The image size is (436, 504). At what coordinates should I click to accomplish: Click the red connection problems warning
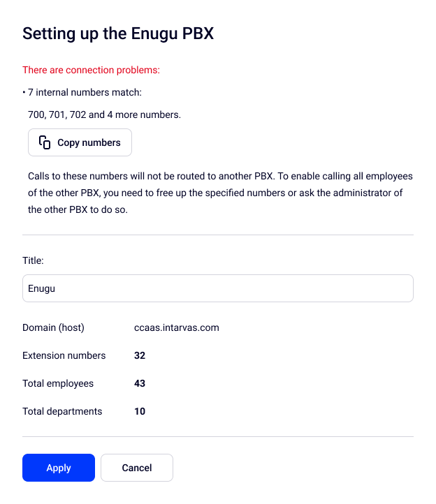pos(92,70)
